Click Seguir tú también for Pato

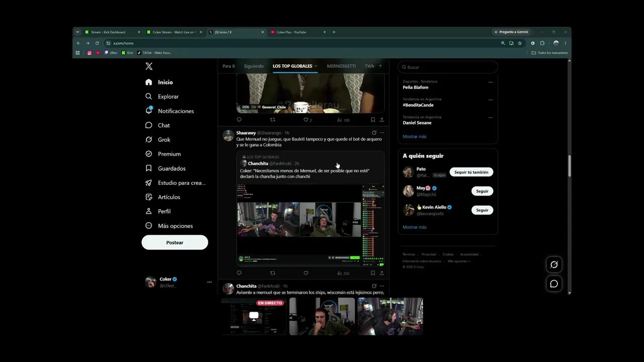coord(471,172)
